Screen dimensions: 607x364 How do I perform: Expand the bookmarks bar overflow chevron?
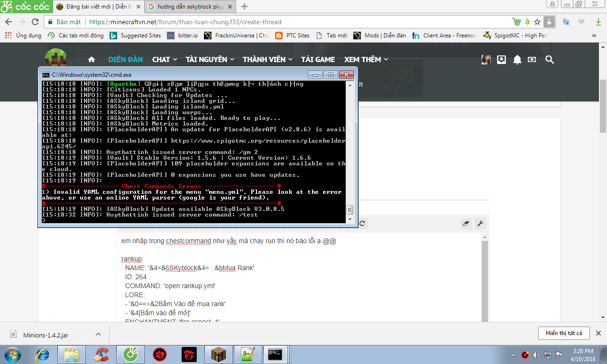pyautogui.click(x=594, y=36)
